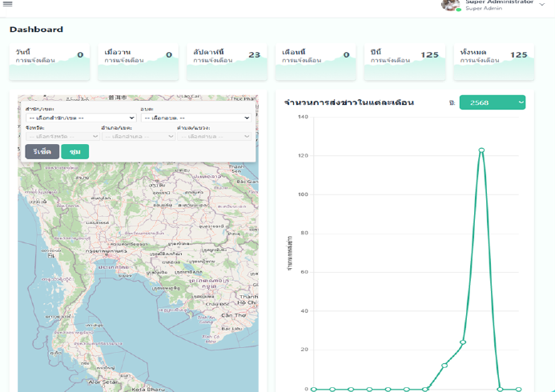The image size is (555, 392).
Task: Open the จังหวัด province dropdown
Action: (60, 137)
